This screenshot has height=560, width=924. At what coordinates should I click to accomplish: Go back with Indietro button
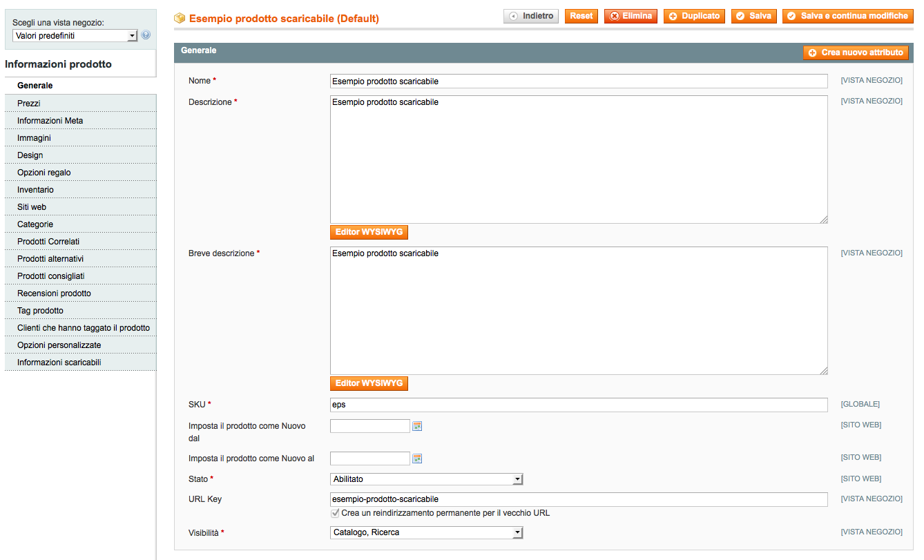[530, 16]
